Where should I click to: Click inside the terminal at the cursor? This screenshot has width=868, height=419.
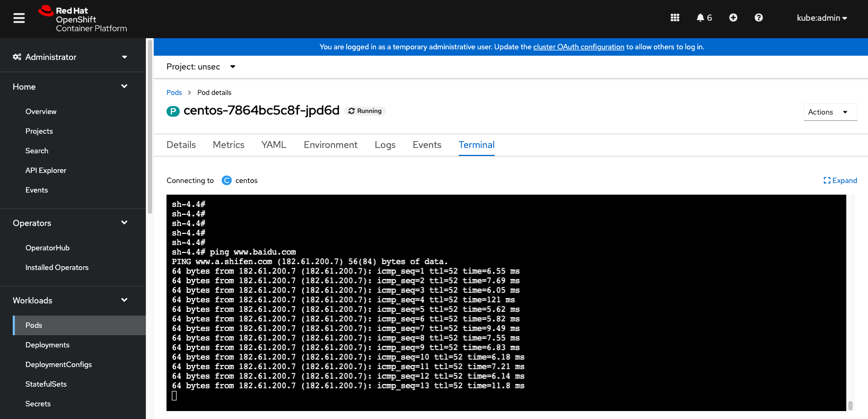[174, 396]
